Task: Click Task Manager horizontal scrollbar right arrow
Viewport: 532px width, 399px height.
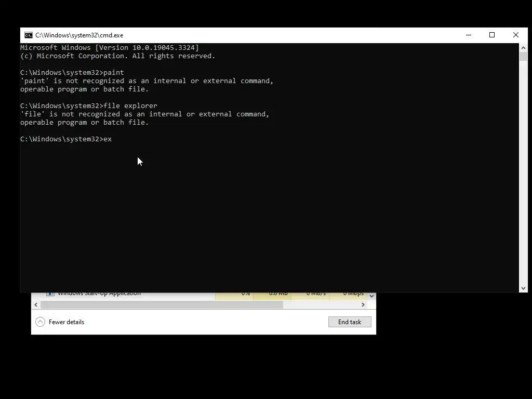Action: (x=363, y=304)
